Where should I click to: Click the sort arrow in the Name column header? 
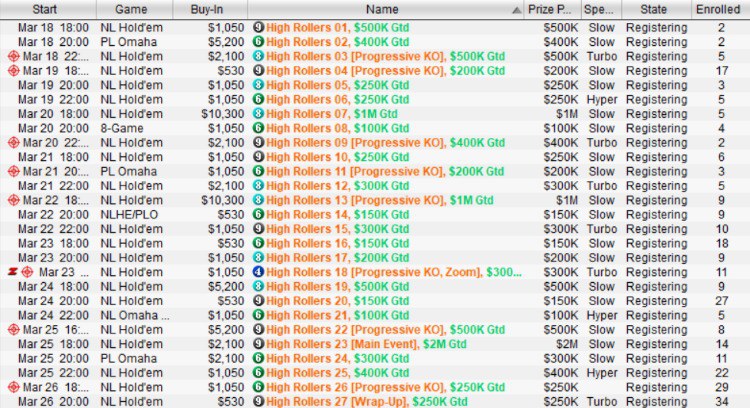point(515,9)
